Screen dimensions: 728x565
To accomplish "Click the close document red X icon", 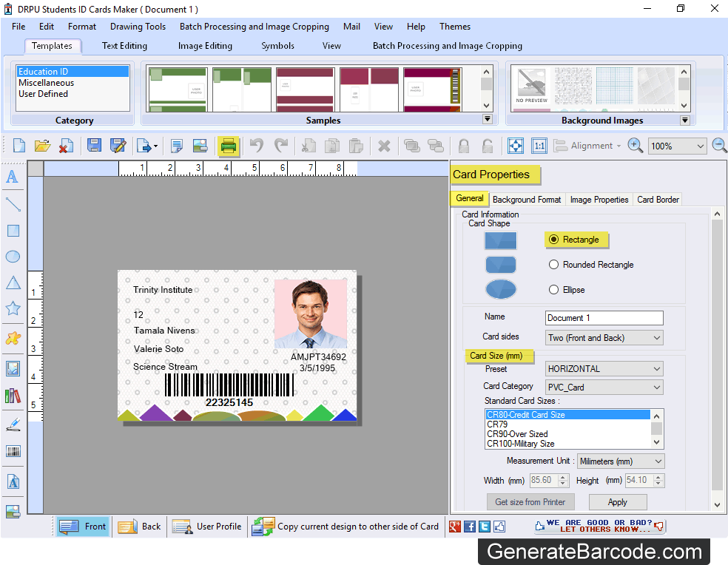I will 66,146.
